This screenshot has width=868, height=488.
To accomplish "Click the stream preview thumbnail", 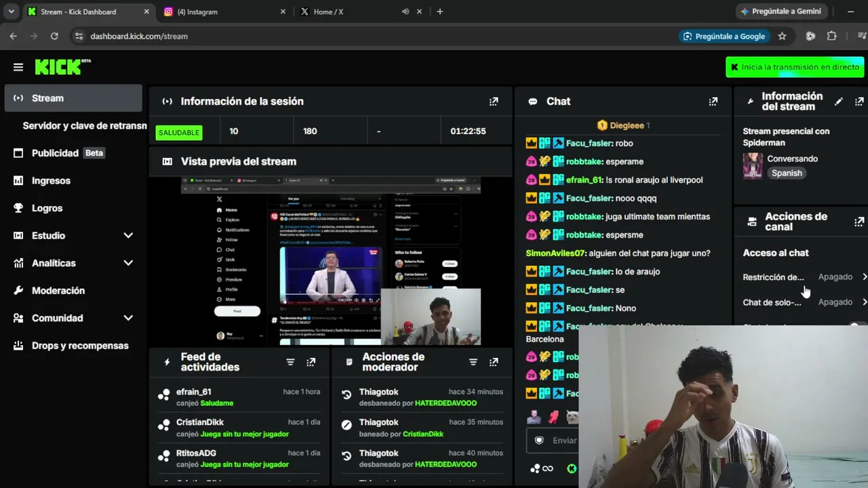I will (x=331, y=261).
